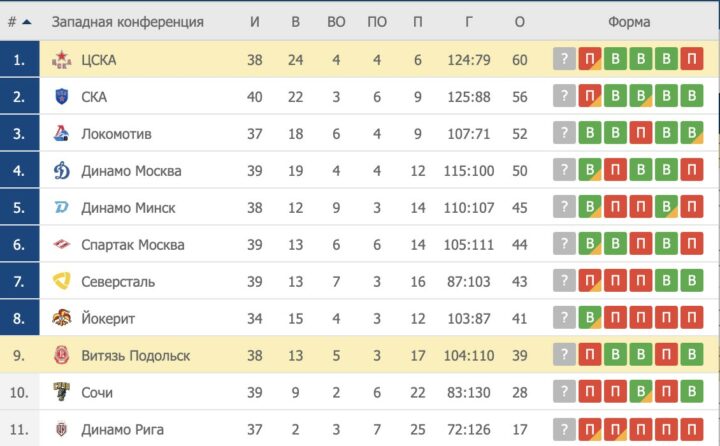Sort standings by the Г goals column
This screenshot has height=446, width=720.
pos(468,22)
